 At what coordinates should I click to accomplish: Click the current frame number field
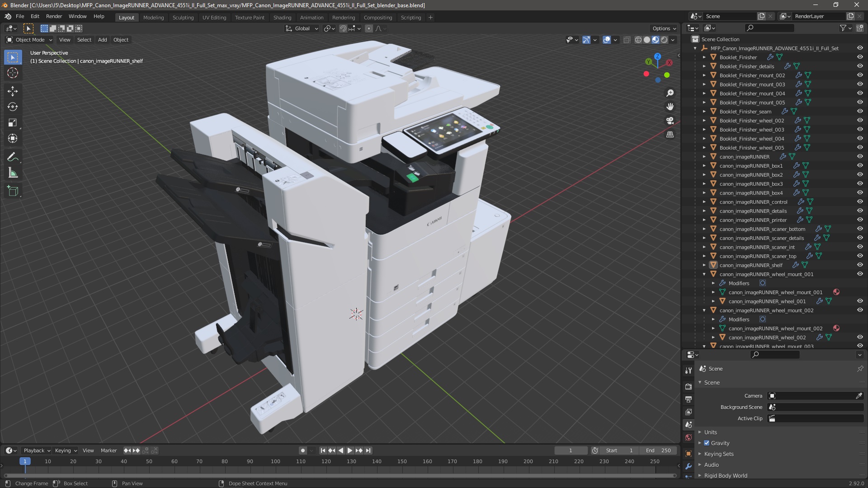click(571, 450)
